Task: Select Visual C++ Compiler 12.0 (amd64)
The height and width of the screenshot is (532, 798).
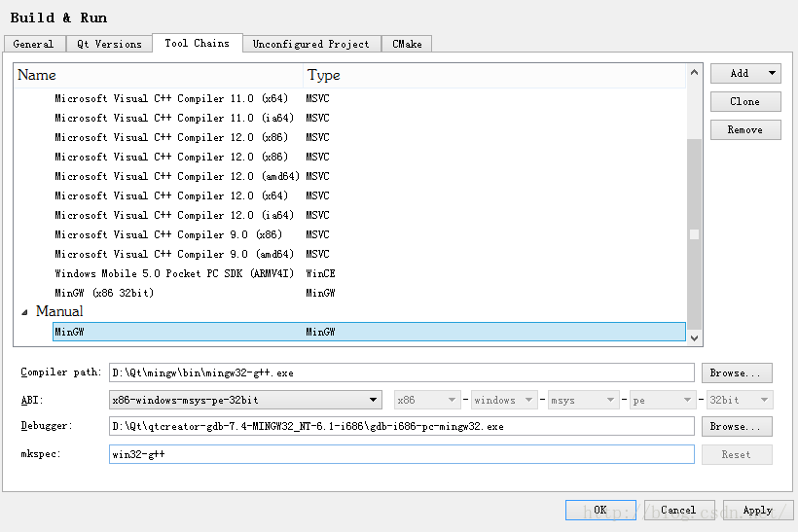Action: coord(369,176)
